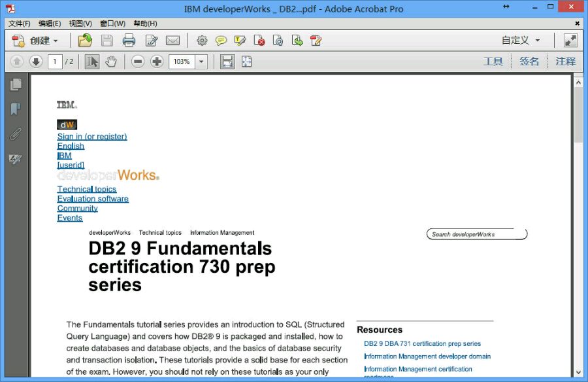This screenshot has height=382, width=588.
Task: Click the Edit text and notes icon
Action: pos(152,41)
